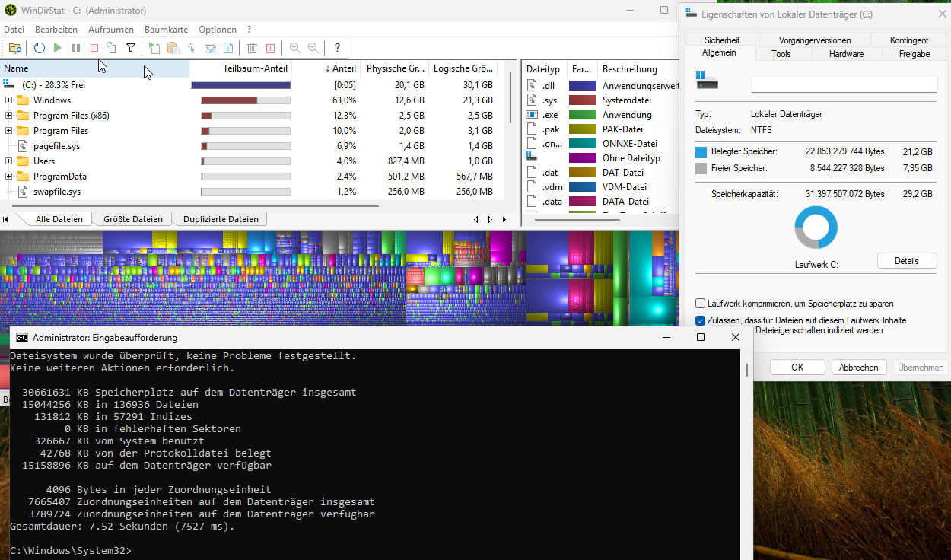Click the swapfile.sys file icon in the tree

click(23, 191)
